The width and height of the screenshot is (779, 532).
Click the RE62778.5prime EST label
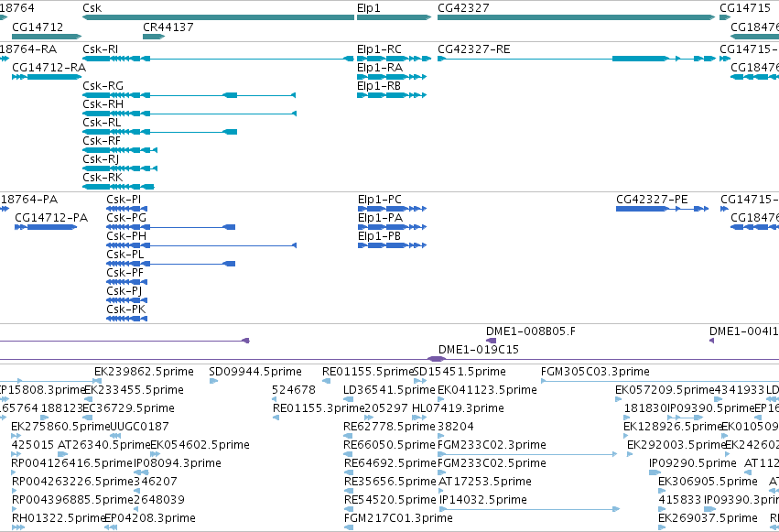tap(389, 427)
